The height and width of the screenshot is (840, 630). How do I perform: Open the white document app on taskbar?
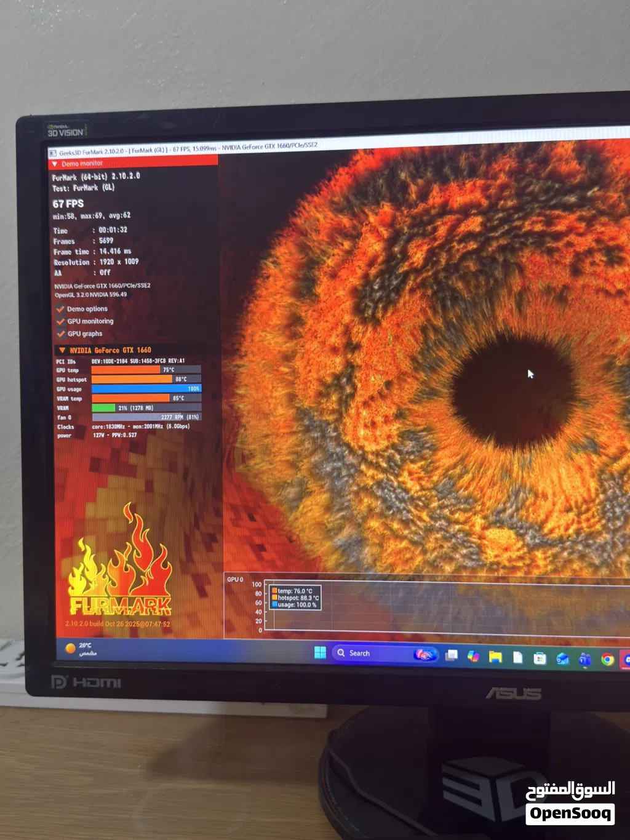(x=517, y=658)
